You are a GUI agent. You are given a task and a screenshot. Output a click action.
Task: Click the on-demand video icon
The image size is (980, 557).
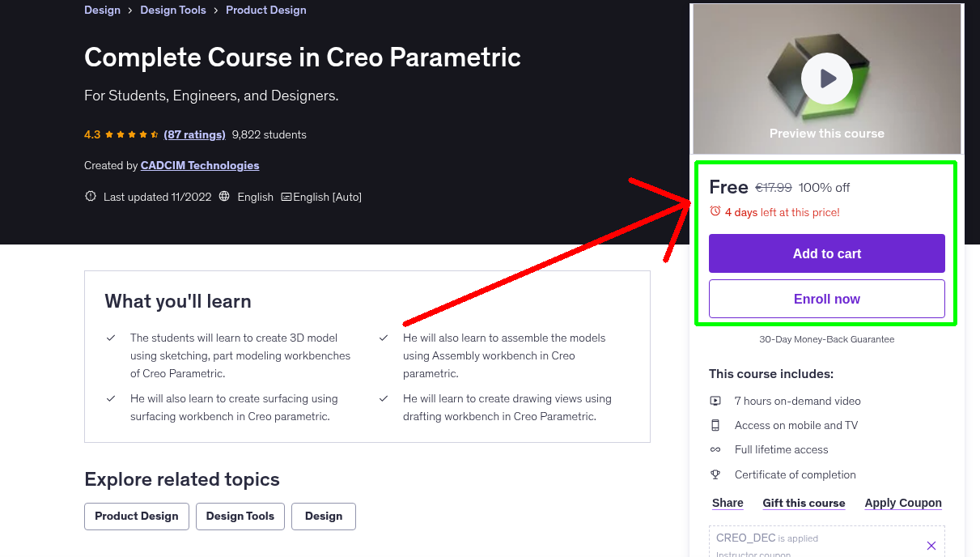click(715, 400)
